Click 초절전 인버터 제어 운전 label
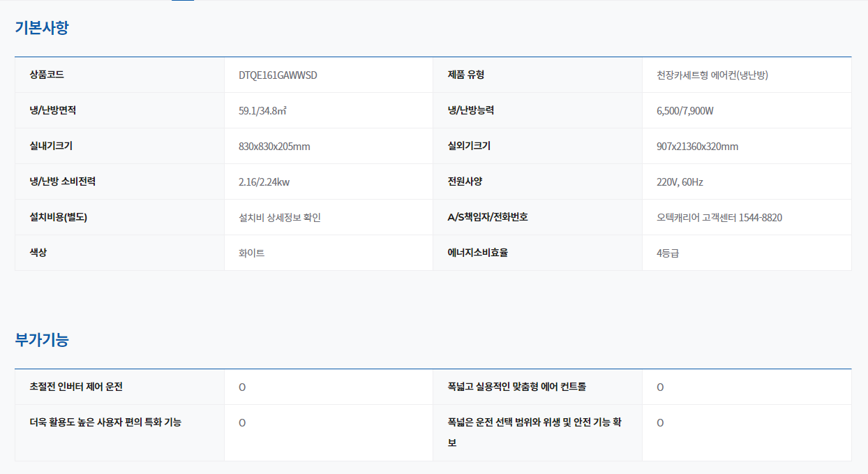 76,387
